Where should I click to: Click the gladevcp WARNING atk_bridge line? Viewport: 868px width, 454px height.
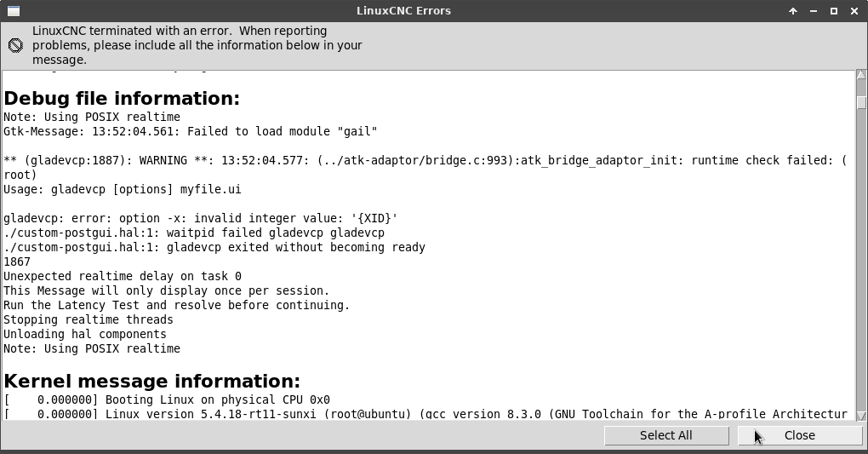pos(425,160)
